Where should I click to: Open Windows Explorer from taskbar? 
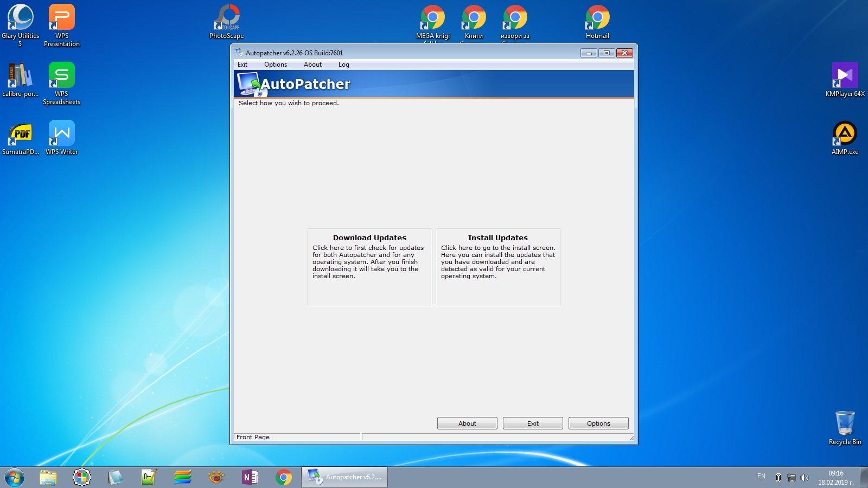[x=48, y=477]
